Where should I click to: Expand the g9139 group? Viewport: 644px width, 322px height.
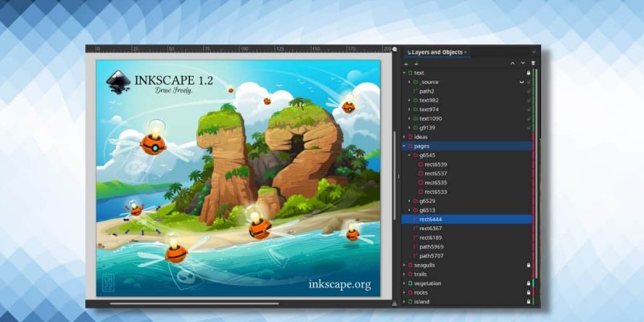click(x=409, y=128)
